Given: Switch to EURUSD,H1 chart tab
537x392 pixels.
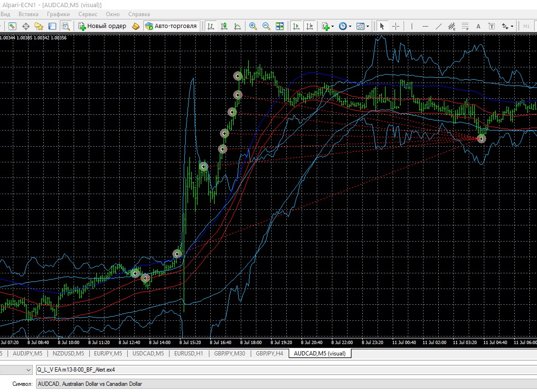Looking at the screenshot, I should coord(188,353).
